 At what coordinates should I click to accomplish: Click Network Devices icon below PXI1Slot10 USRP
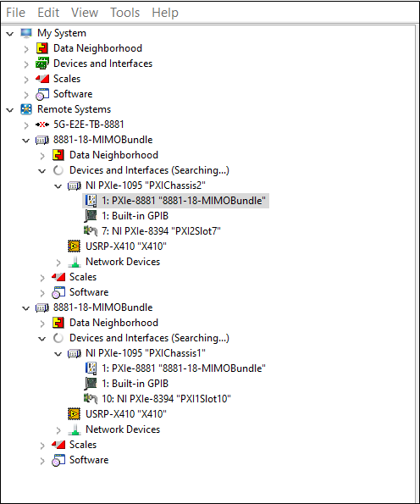[x=75, y=429]
